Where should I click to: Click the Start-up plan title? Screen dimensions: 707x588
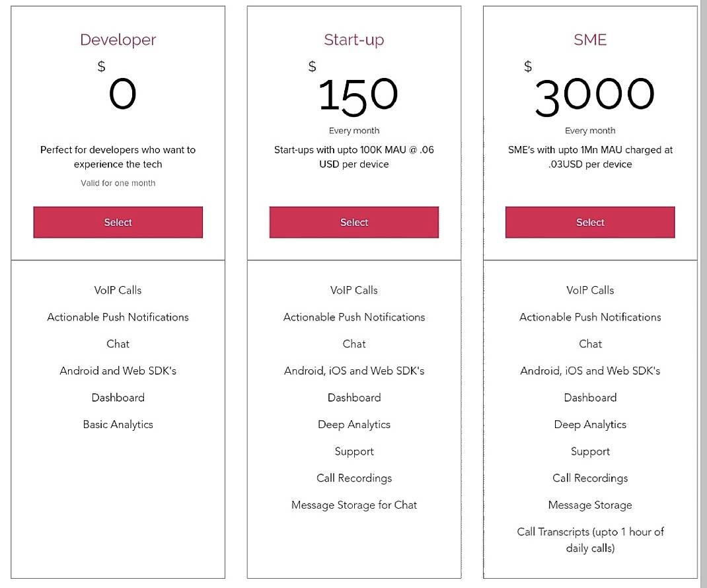(x=353, y=40)
